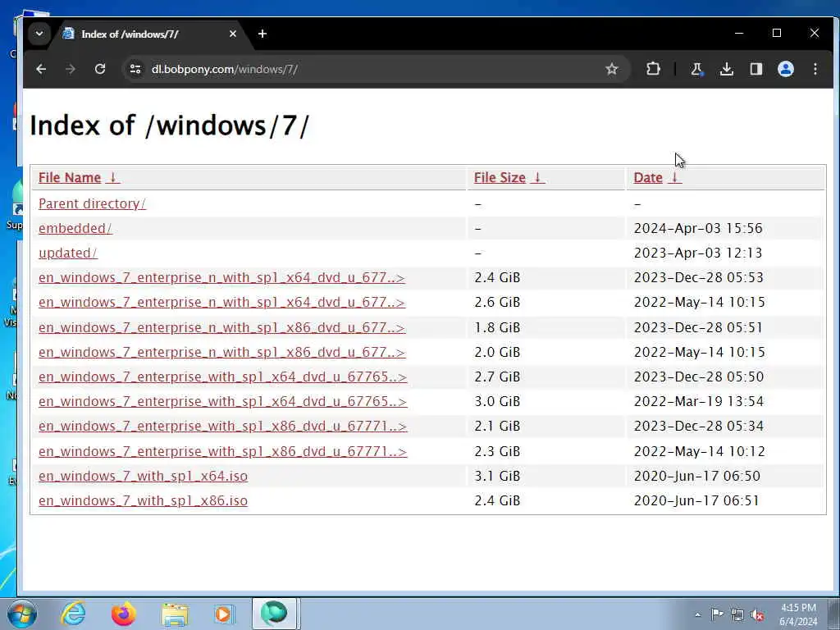The image size is (840, 630).
Task: Click the date 2023-Apr-03 12:13
Action: [x=698, y=253]
